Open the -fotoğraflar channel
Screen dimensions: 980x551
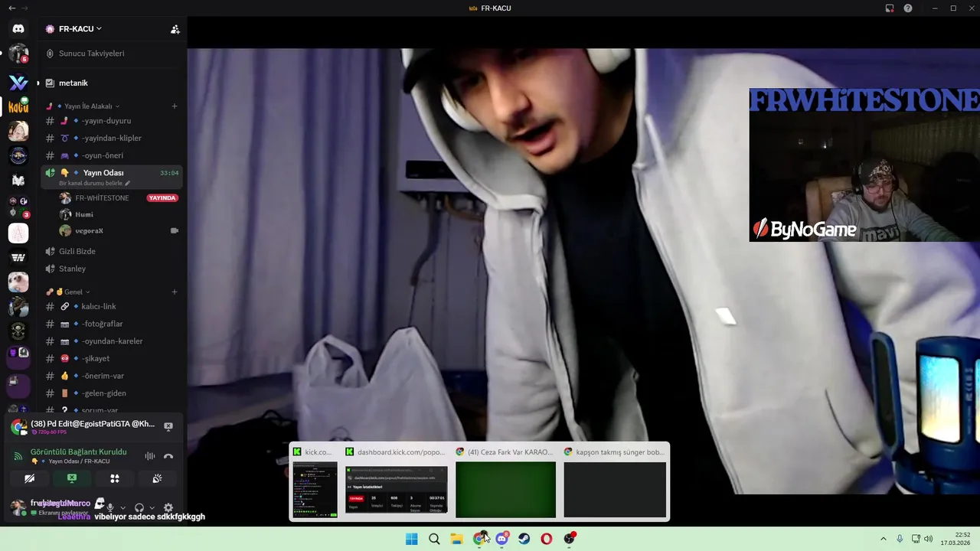[x=112, y=324]
